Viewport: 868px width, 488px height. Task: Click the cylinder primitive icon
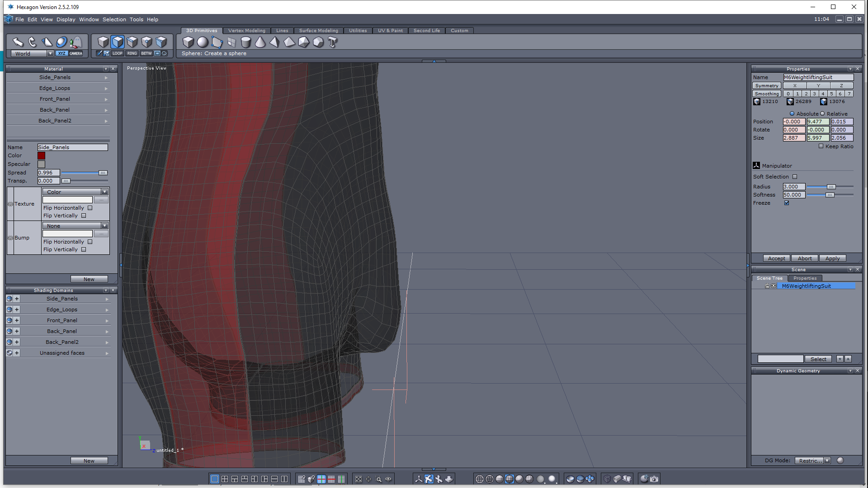click(245, 42)
